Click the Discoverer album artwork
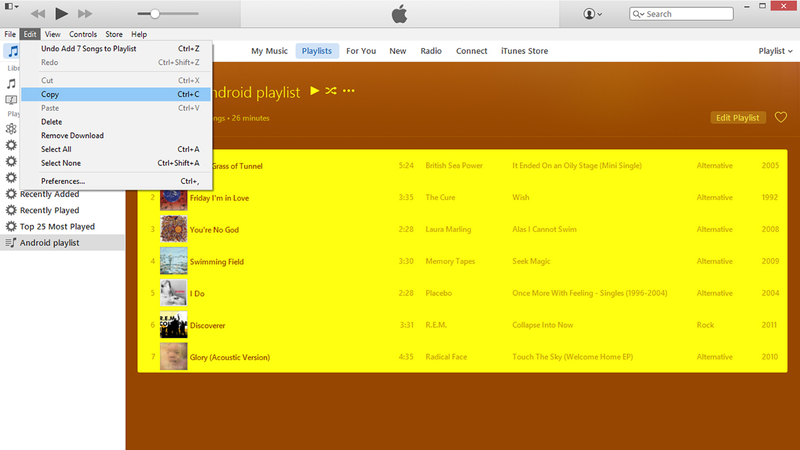800x450 pixels. (x=173, y=325)
